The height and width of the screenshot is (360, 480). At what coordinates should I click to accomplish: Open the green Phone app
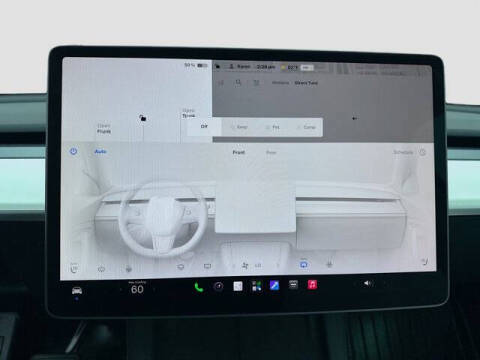pyautogui.click(x=199, y=287)
